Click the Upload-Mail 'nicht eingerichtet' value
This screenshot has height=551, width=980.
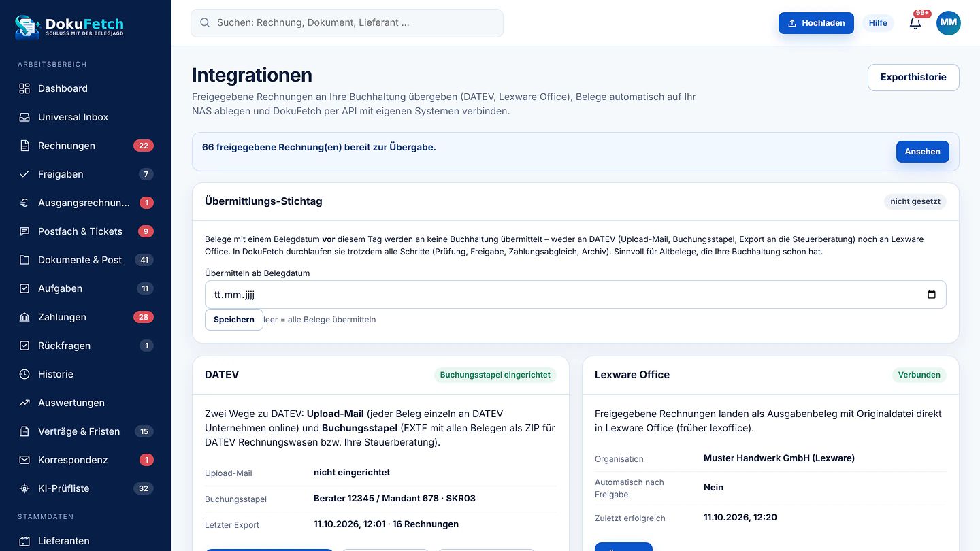(352, 472)
